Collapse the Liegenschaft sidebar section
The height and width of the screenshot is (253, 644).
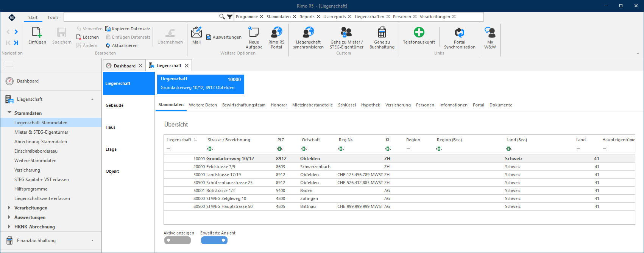click(92, 99)
